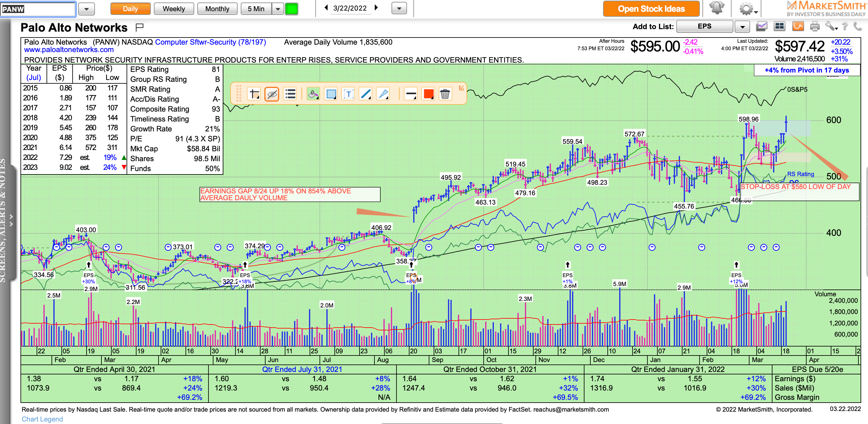Select the paint bucket highlight tool

313,94
